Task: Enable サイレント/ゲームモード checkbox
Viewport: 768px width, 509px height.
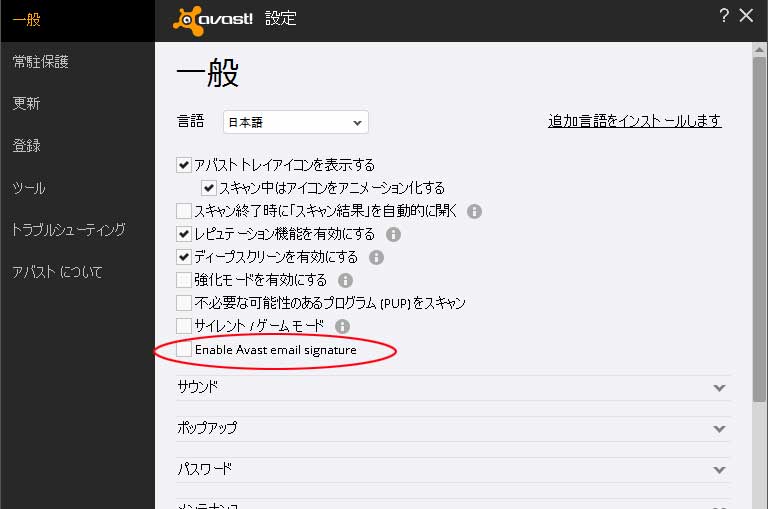Action: pos(184,326)
